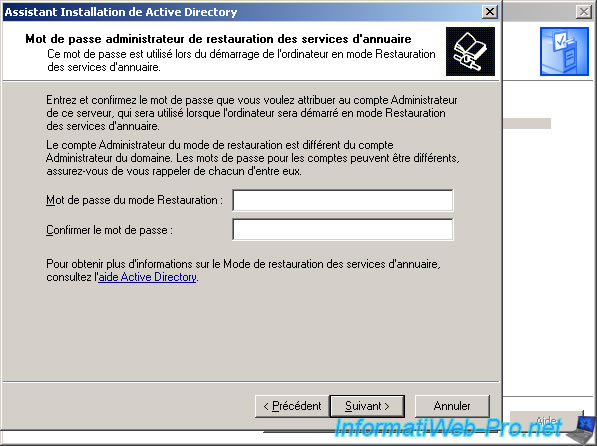Focus the Mot de passe du mode Restauration field

[343, 200]
